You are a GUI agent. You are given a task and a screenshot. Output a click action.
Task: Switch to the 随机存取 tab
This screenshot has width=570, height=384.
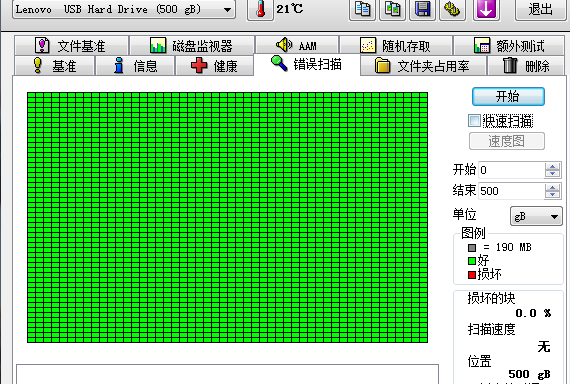pos(396,46)
